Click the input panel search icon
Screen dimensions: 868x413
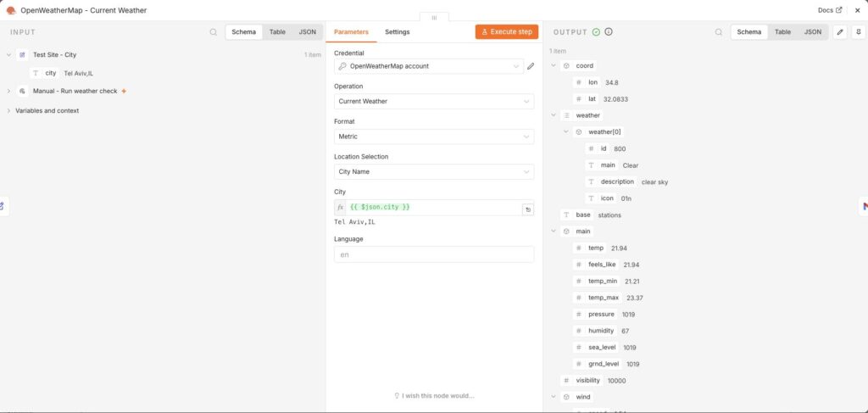[x=213, y=32]
